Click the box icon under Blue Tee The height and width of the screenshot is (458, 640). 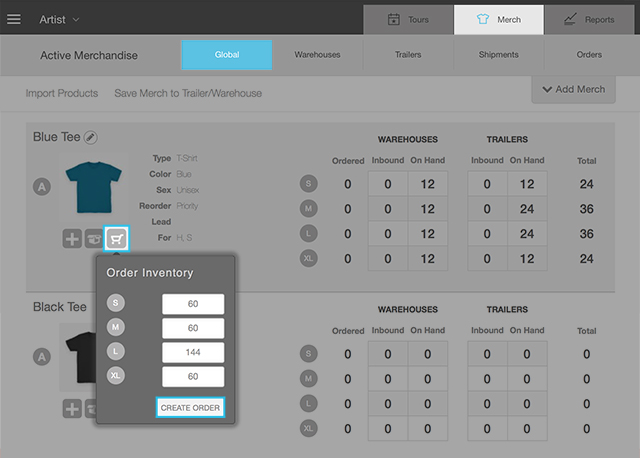coord(94,239)
